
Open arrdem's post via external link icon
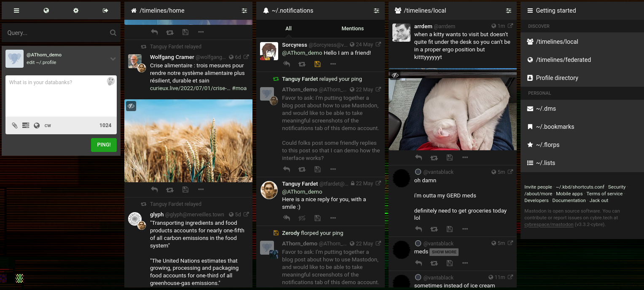pyautogui.click(x=510, y=26)
